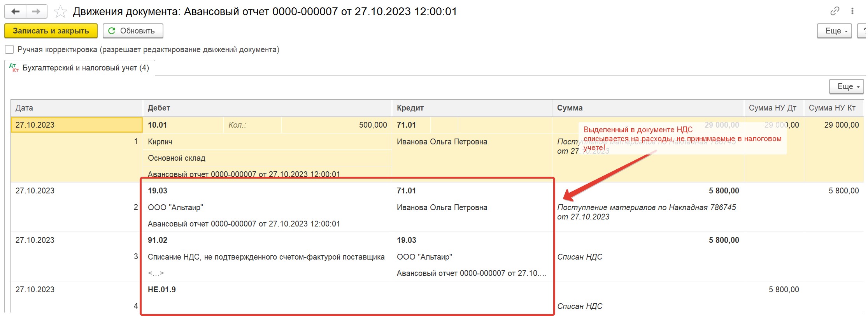Copy link using the chain icon
This screenshot has height=316, width=868.
(x=835, y=11)
